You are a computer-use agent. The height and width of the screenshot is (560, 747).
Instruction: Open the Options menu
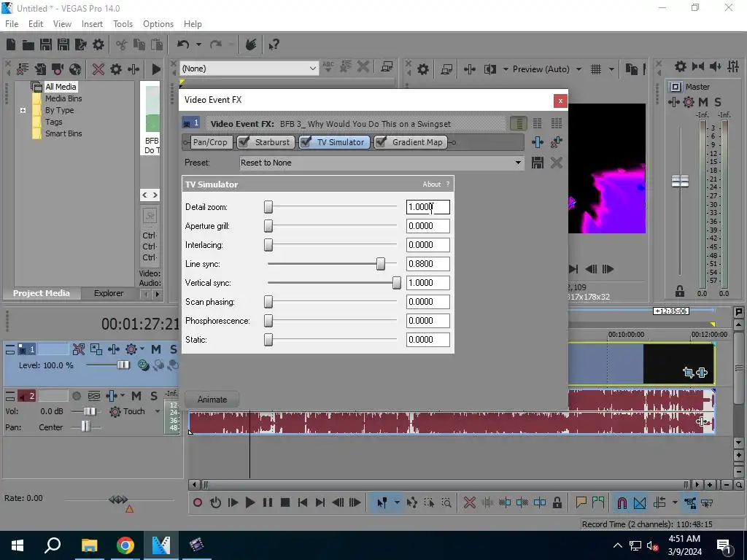(158, 24)
